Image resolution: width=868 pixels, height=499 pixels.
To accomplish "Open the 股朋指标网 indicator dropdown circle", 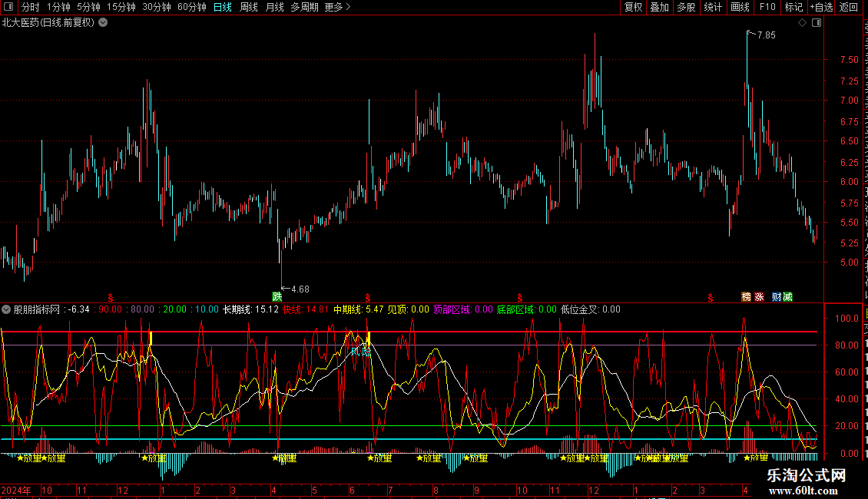I will (6, 309).
